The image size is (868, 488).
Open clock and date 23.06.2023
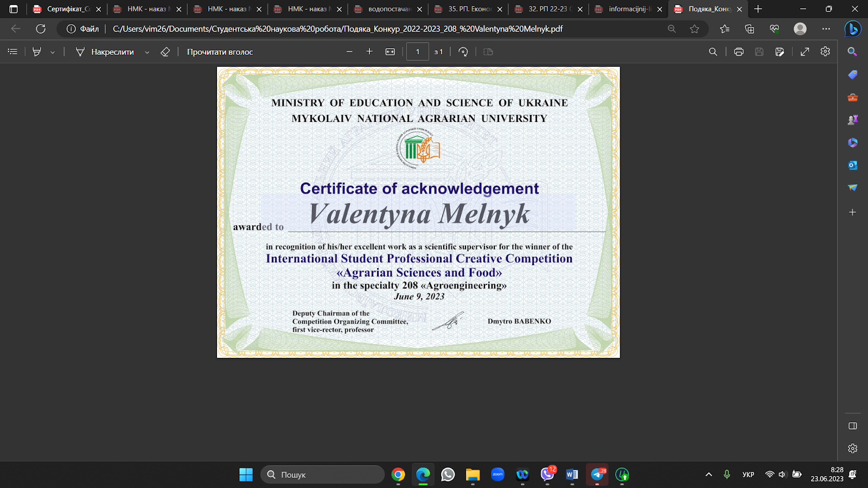tap(827, 474)
